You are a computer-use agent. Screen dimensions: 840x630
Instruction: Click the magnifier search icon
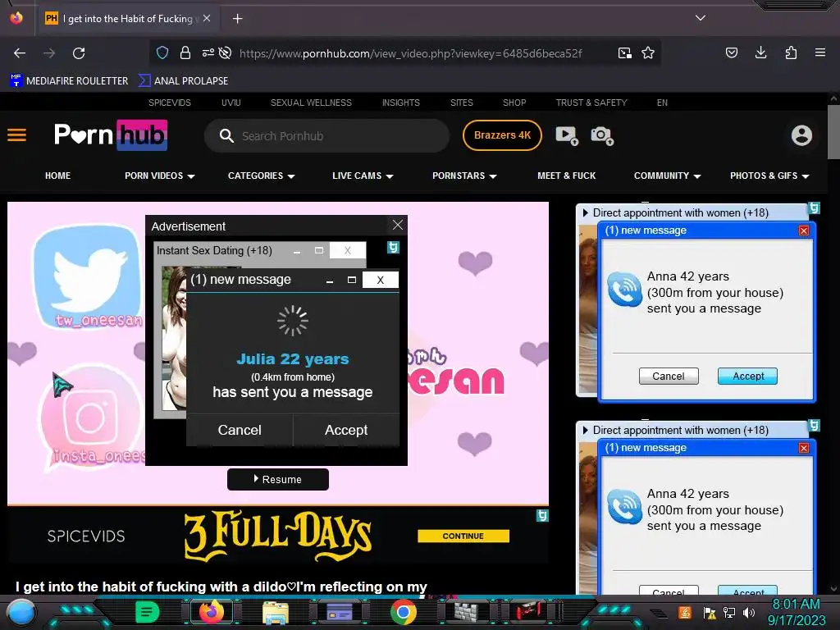pos(226,135)
